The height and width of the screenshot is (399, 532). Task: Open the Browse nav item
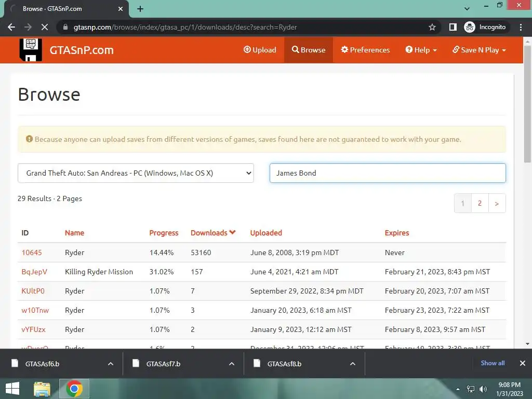309,50
